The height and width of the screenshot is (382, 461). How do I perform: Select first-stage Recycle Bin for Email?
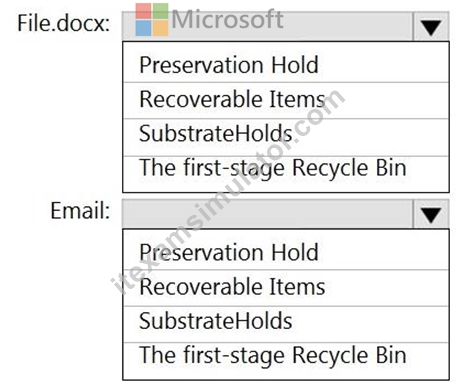tap(286, 360)
